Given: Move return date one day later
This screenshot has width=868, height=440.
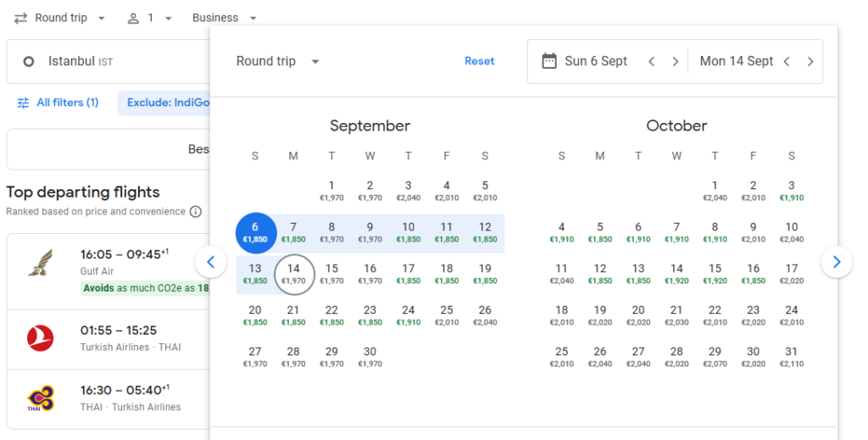Looking at the screenshot, I should (x=810, y=61).
